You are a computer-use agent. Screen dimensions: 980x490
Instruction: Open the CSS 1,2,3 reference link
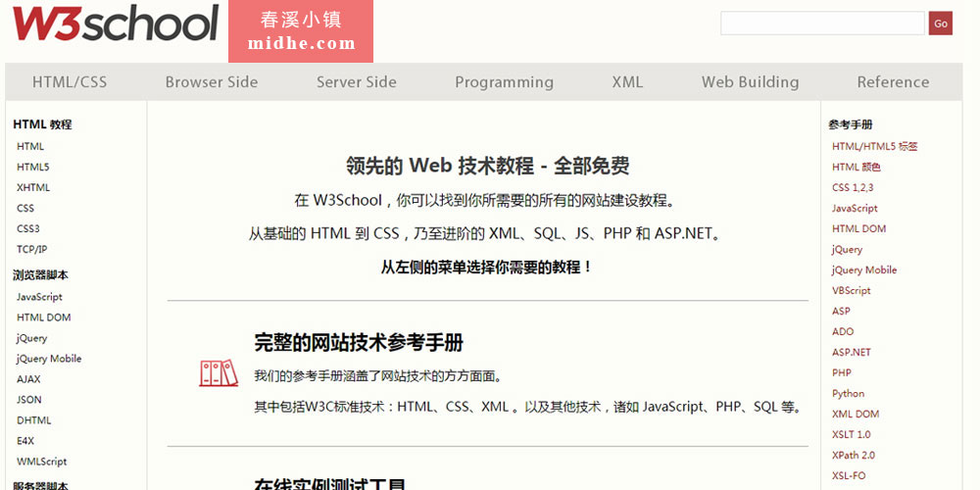853,187
